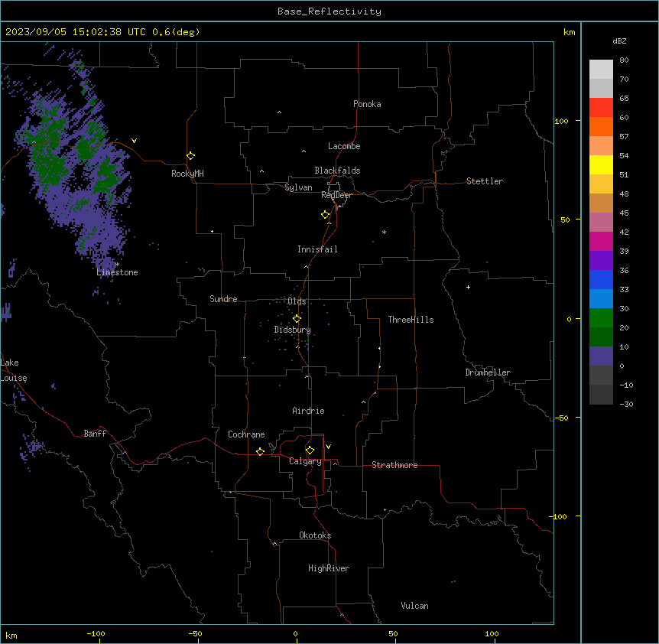
Task: Click the Calgary city label
Action: (x=305, y=461)
